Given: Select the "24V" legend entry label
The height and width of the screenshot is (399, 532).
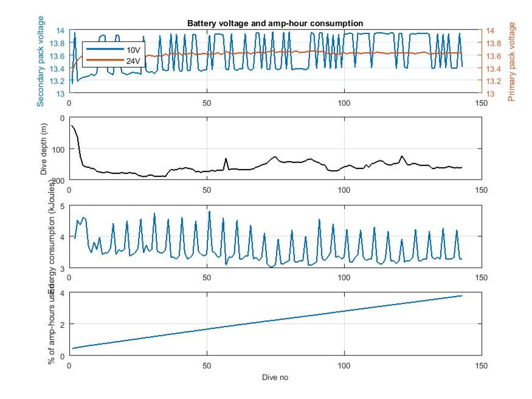Looking at the screenshot, I should coord(133,62).
